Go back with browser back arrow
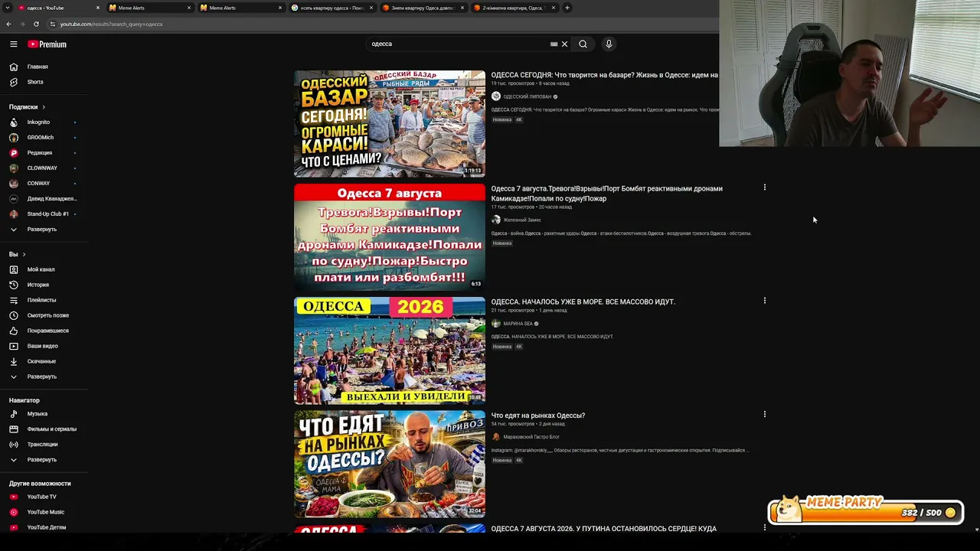This screenshot has width=980, height=551. pos(8,24)
